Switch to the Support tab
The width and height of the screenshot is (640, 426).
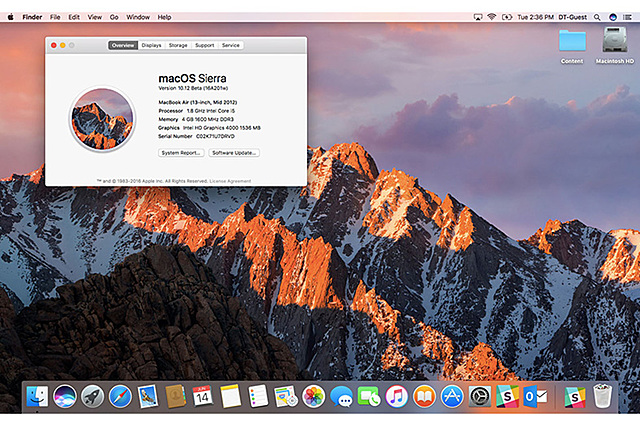pos(204,45)
